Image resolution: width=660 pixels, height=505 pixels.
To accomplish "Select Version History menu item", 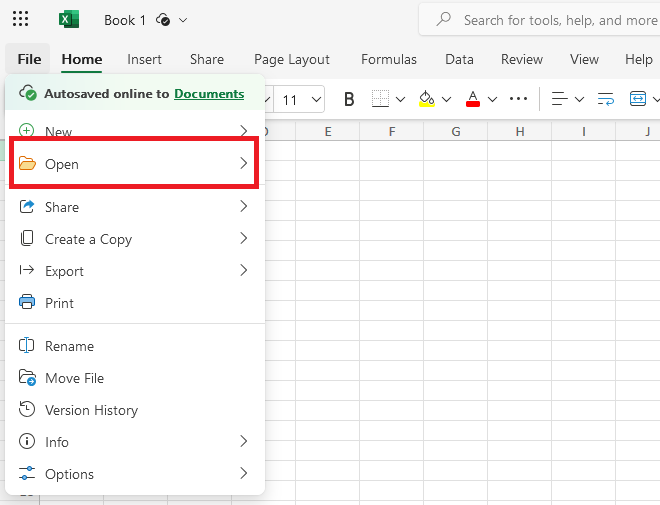I will point(135,409).
